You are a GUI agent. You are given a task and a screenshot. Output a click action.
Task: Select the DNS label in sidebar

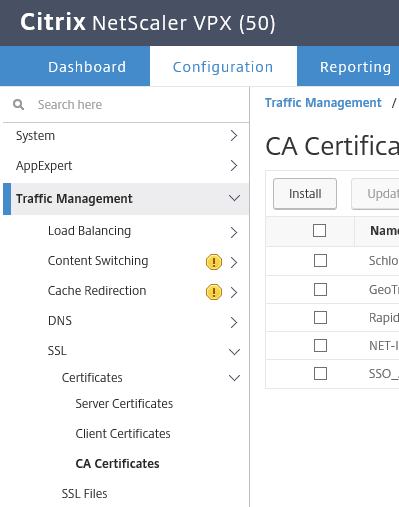60,321
